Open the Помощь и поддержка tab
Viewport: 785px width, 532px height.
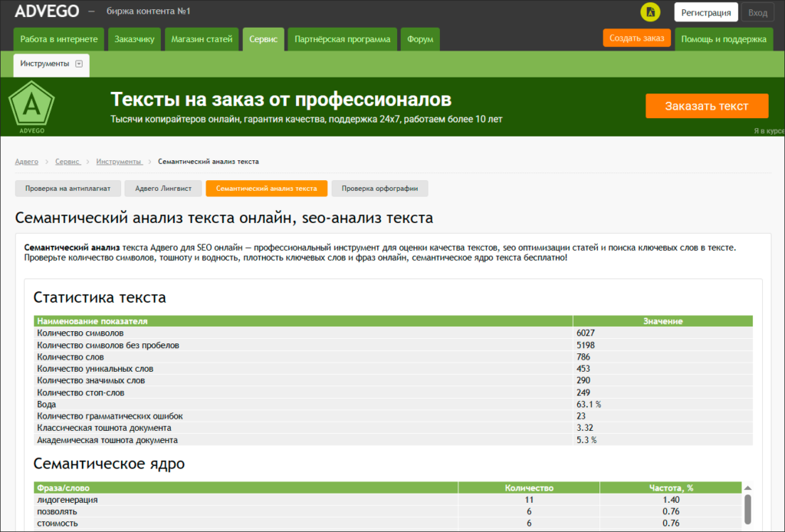coord(724,39)
